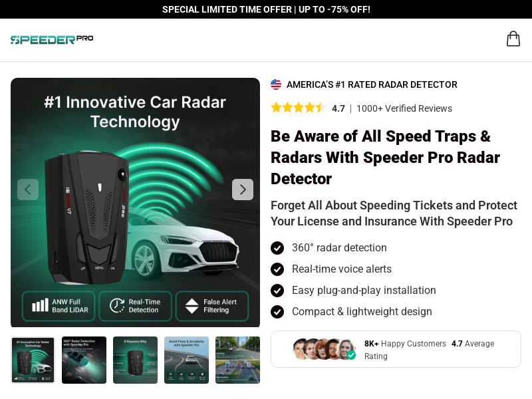The width and height of the screenshot is (532, 399).
Task: Click the star rating icons
Action: 298,108
